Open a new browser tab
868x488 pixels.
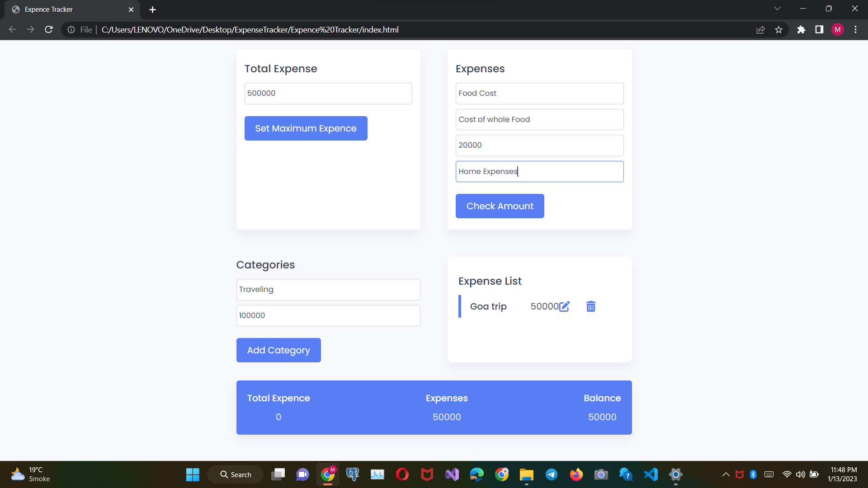tap(152, 9)
